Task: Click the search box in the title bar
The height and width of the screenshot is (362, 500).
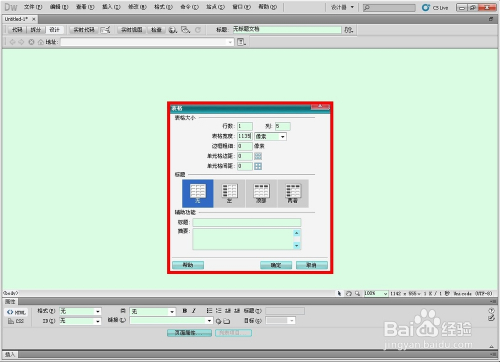Action: point(389,7)
